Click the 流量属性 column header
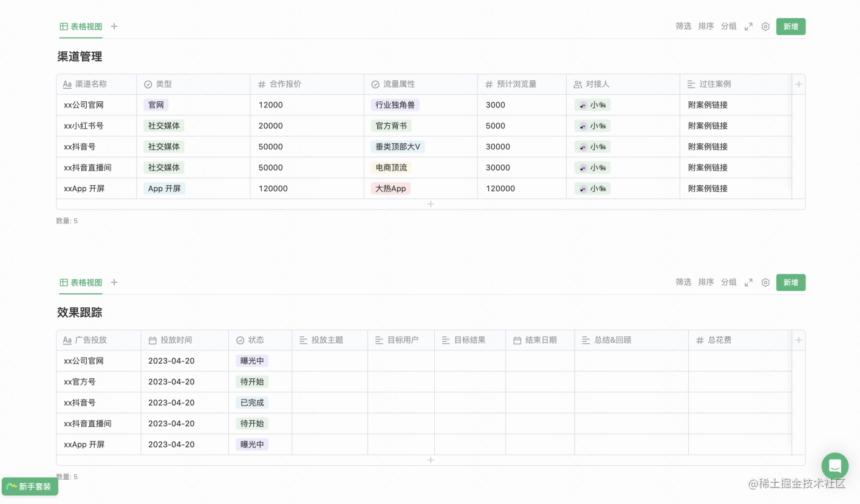This screenshot has width=860, height=504. pos(420,84)
